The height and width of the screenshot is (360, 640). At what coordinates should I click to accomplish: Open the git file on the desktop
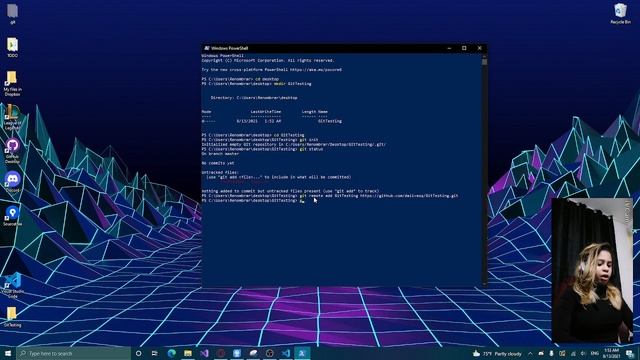(12, 13)
